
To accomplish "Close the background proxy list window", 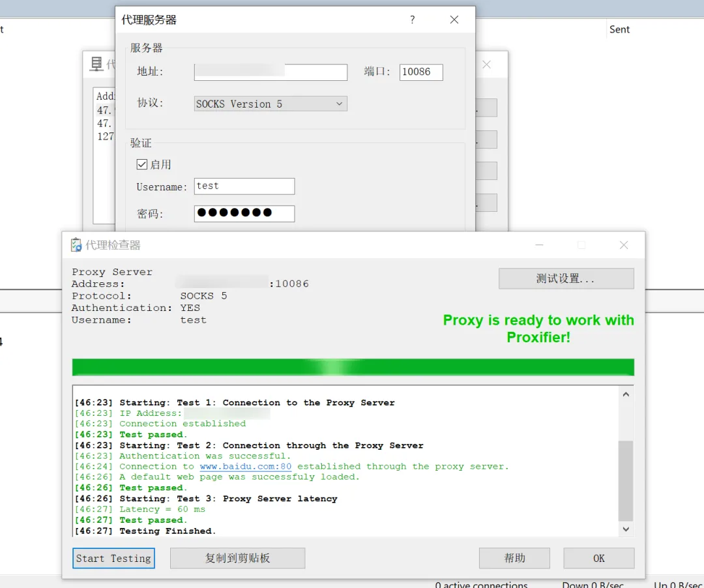I will [x=486, y=65].
